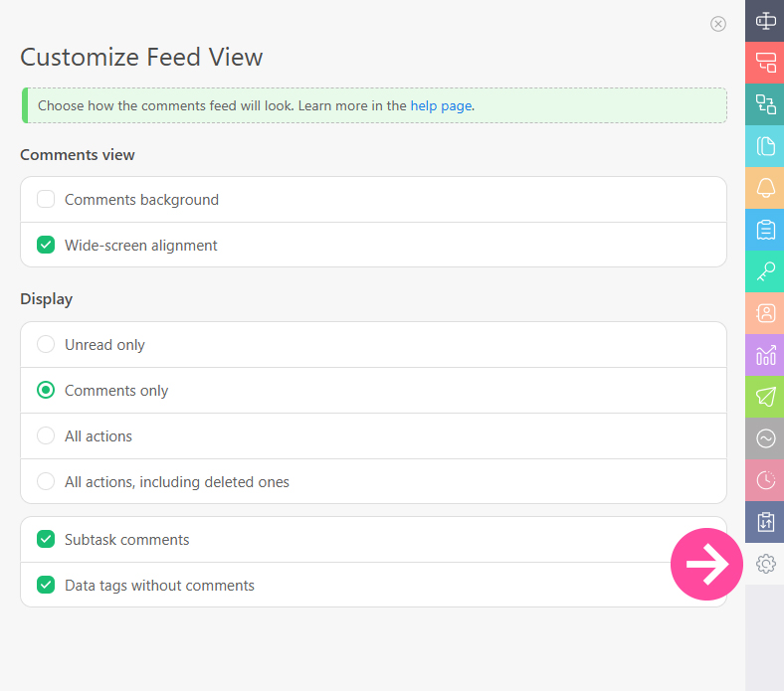Open the files icon in sidebar
This screenshot has width=784, height=691.
[x=765, y=146]
